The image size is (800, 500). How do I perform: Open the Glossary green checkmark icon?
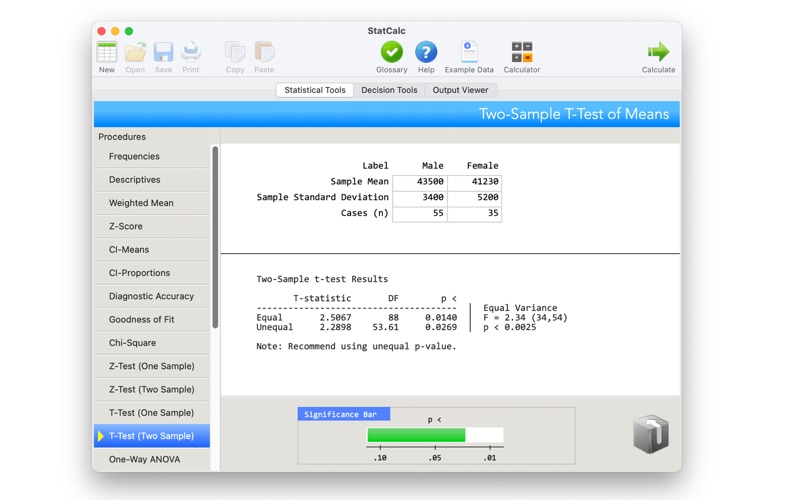click(x=391, y=52)
